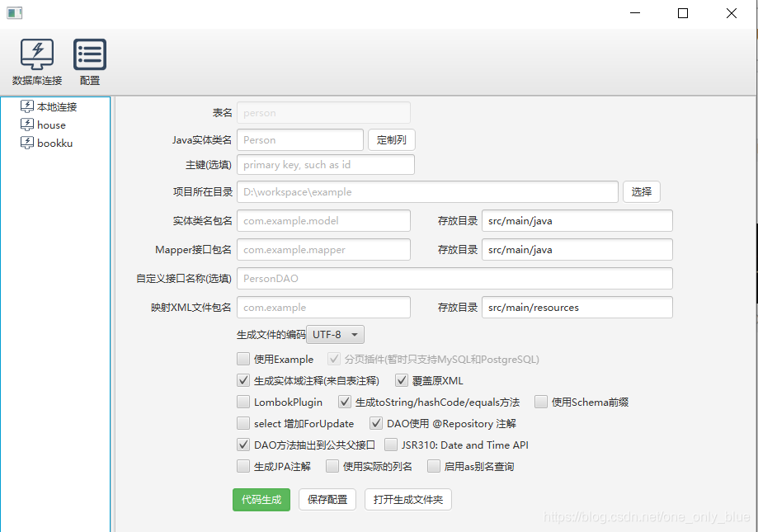
Task: Click the src/main/resources 存放目录 field
Action: coord(577,308)
